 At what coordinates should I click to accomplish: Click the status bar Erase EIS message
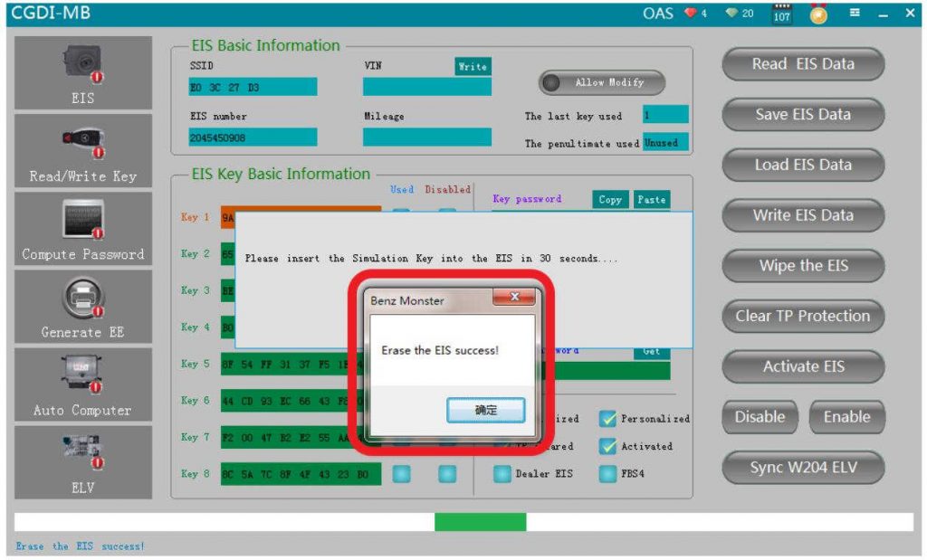(80, 546)
